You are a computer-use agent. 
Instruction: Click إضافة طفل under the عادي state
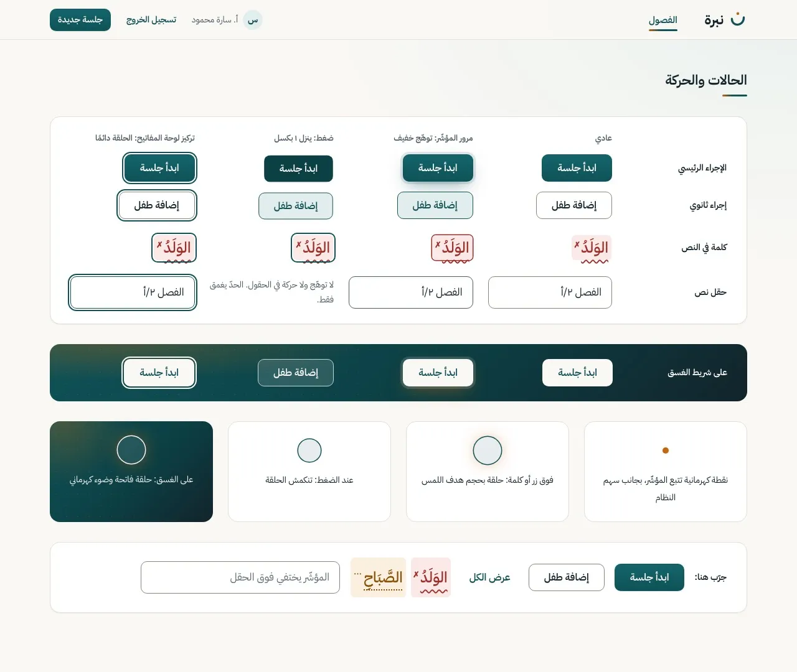(x=574, y=205)
